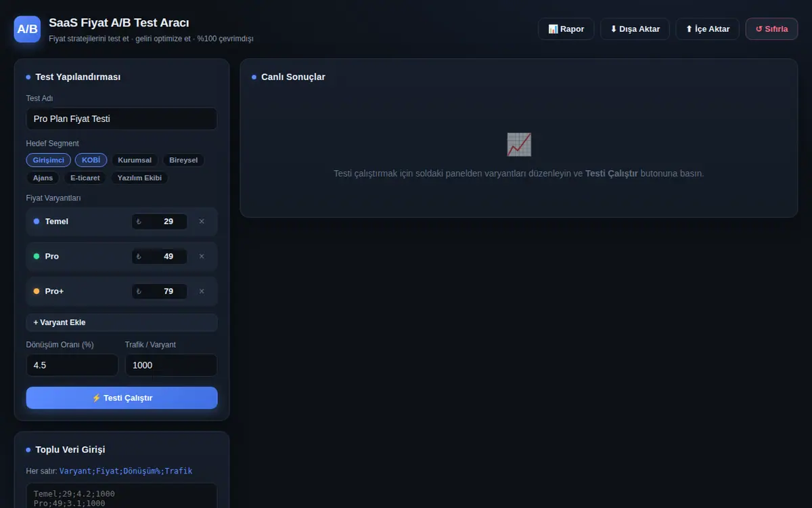Add a new variant with Varyant Ekle
The height and width of the screenshot is (508, 812).
(x=122, y=322)
